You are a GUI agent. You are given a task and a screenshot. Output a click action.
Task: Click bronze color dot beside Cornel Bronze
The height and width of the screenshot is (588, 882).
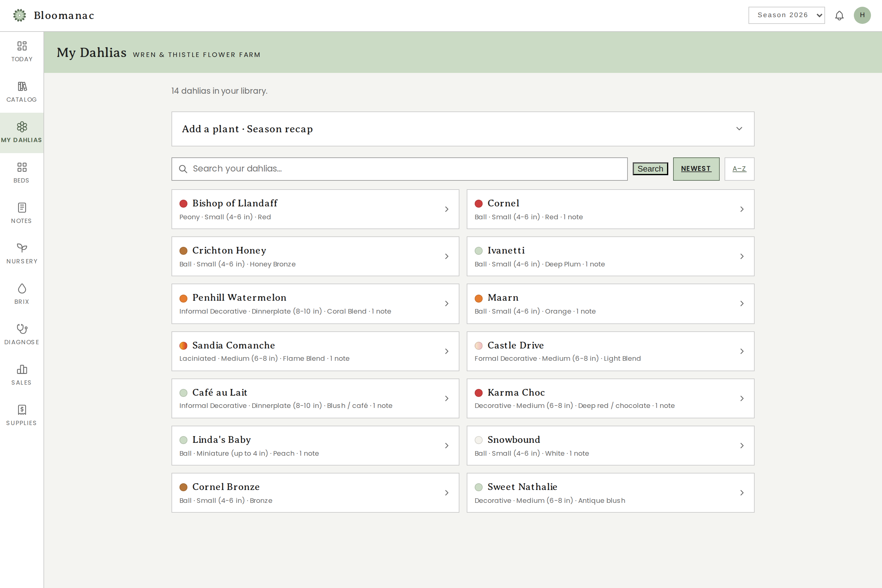(x=183, y=487)
